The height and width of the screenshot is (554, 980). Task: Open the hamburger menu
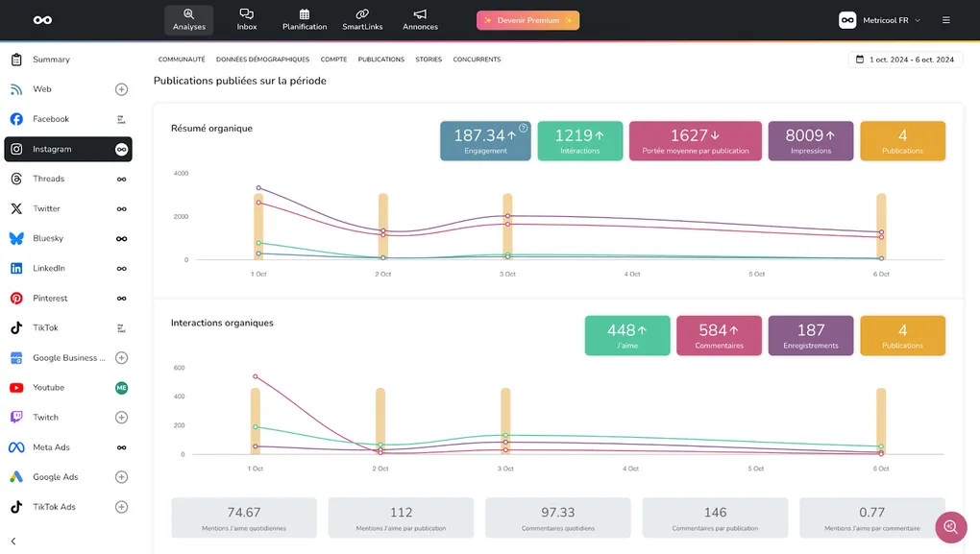(x=946, y=20)
